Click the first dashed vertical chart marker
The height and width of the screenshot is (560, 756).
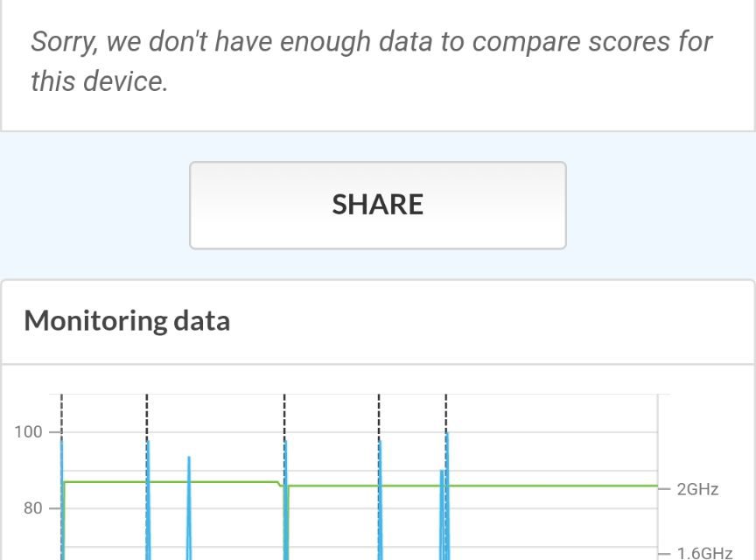pyautogui.click(x=61, y=409)
